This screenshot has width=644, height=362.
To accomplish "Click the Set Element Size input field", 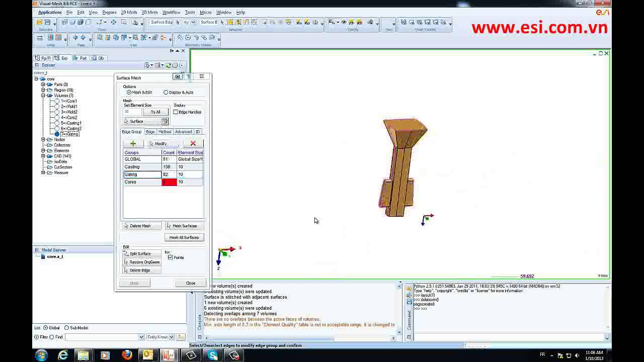I will point(133,112).
